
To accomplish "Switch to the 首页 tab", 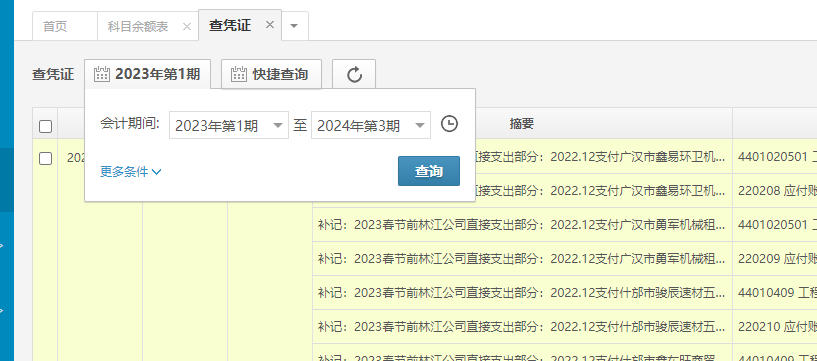I will click(55, 27).
